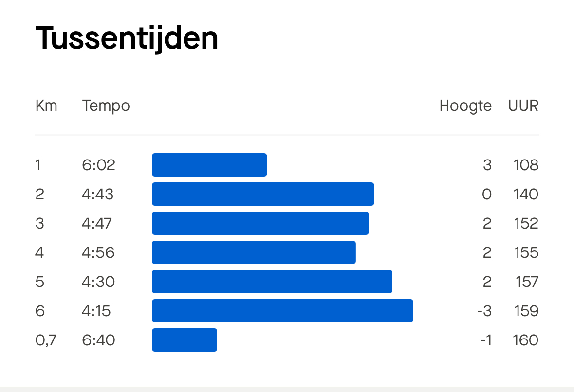Click the Tussentijden heading

(127, 38)
